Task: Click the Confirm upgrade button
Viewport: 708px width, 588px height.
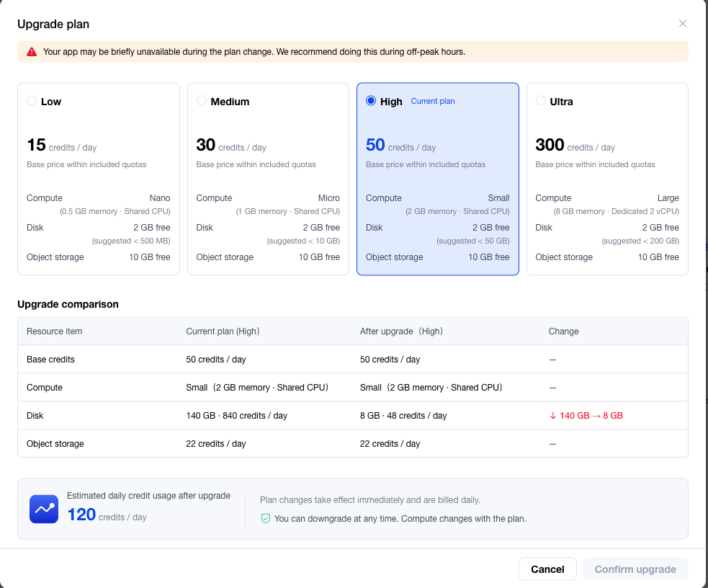Action: click(x=635, y=569)
